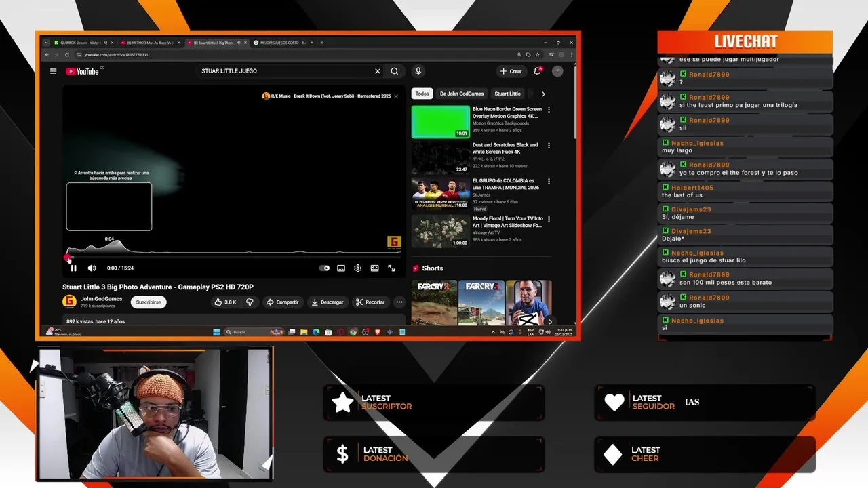868x488 pixels.
Task: Open the tab search dropdown arrow
Action: point(46,43)
